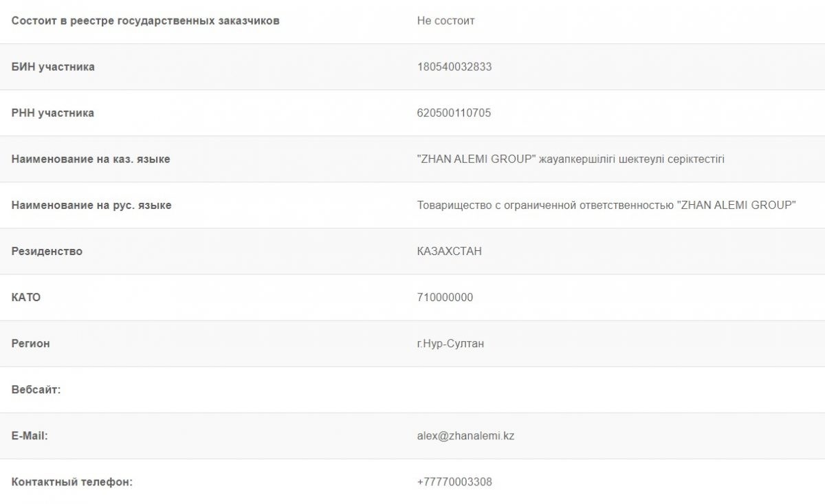Click the "Вебсайт:" row label
825x504 pixels.
36,389
